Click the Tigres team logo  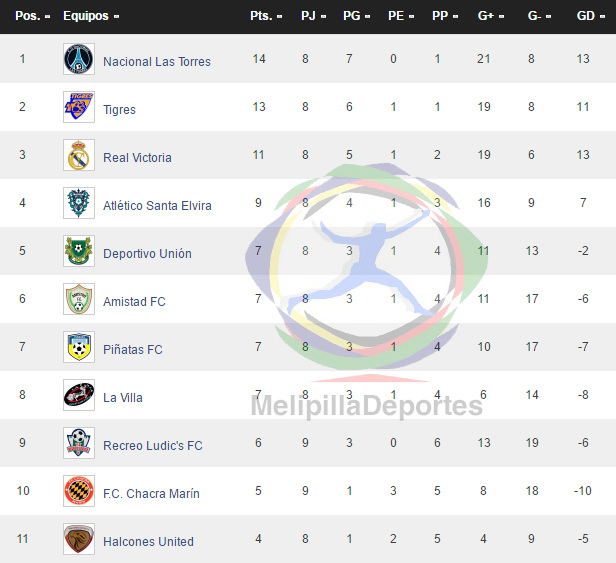click(79, 107)
